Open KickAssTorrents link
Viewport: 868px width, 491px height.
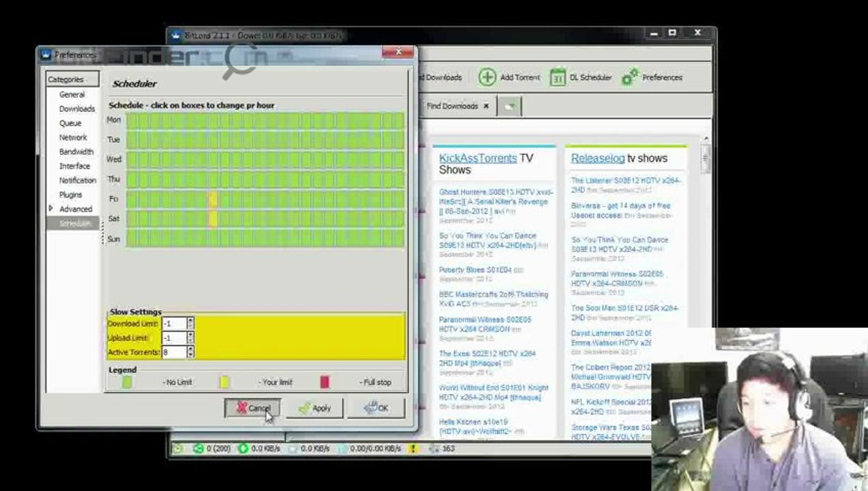478,158
